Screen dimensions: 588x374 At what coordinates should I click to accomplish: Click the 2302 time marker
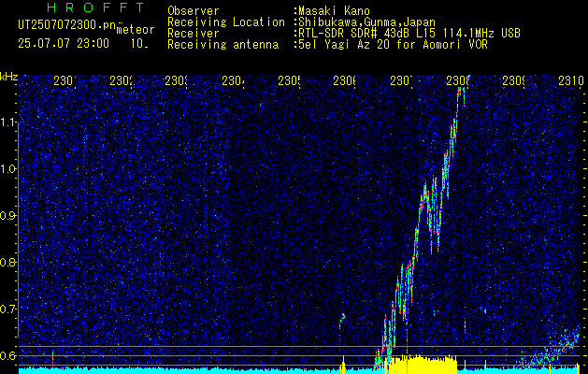coord(121,80)
